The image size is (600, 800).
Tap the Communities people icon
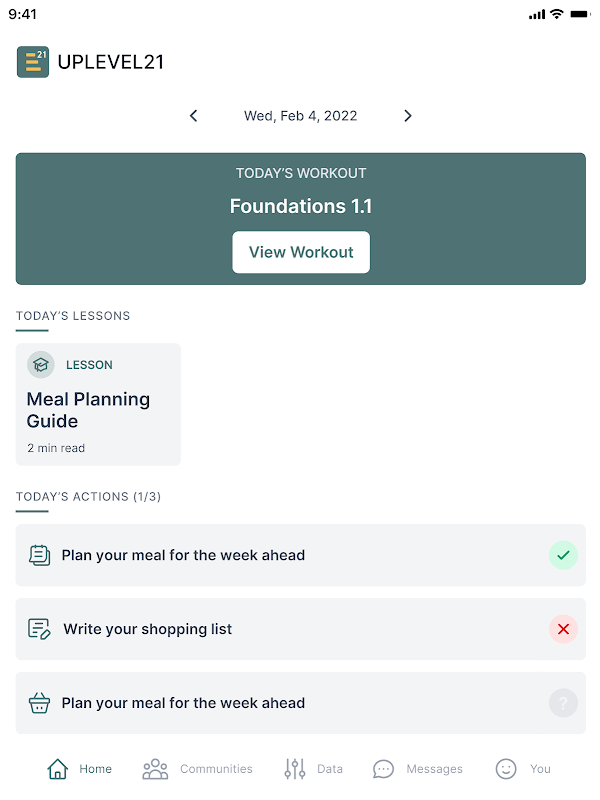pos(155,769)
